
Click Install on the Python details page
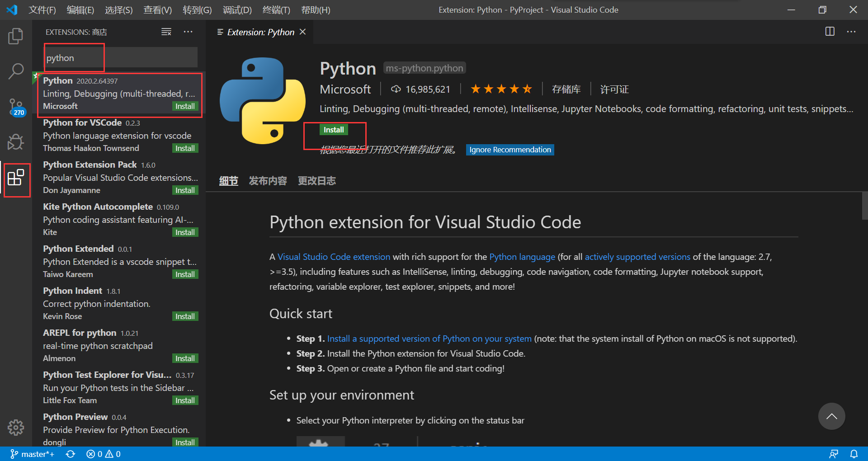click(334, 130)
